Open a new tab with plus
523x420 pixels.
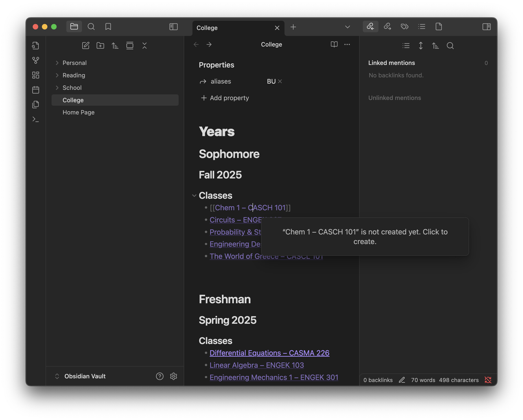[x=293, y=27]
